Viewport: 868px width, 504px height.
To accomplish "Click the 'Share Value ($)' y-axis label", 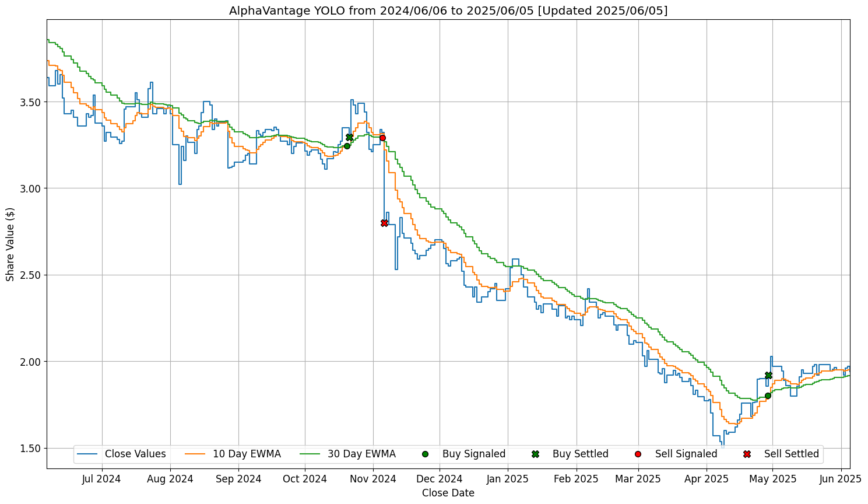I will [10, 244].
